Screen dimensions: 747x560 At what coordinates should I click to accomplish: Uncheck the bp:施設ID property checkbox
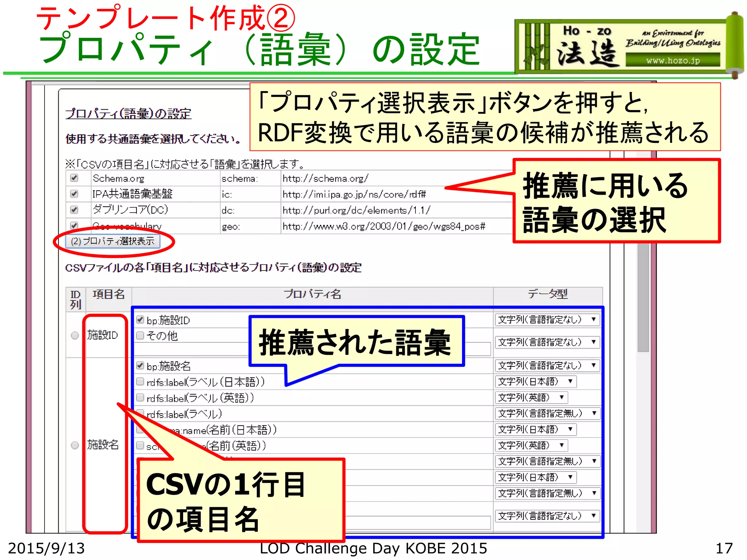click(x=140, y=320)
